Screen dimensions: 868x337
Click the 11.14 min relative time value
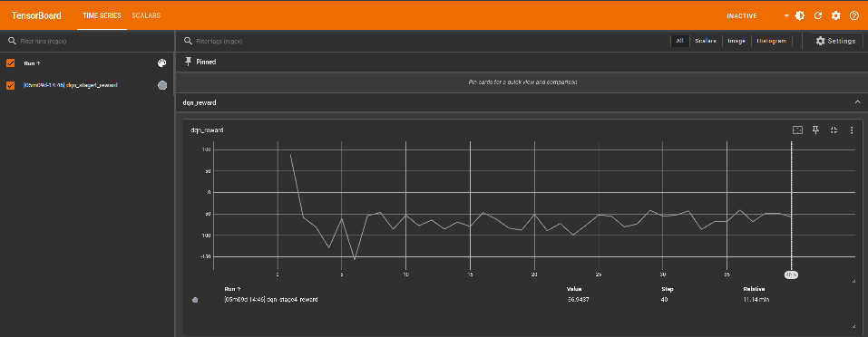[756, 300]
